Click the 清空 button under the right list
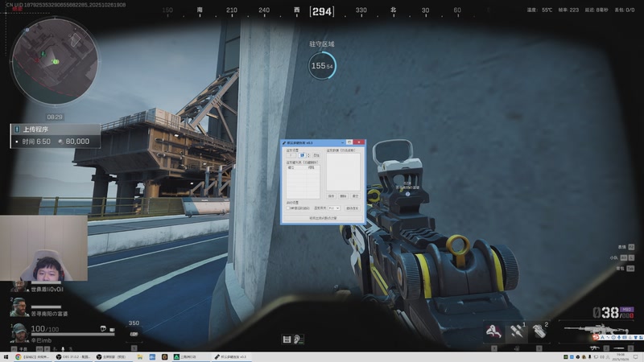644x362 pixels. pyautogui.click(x=355, y=196)
